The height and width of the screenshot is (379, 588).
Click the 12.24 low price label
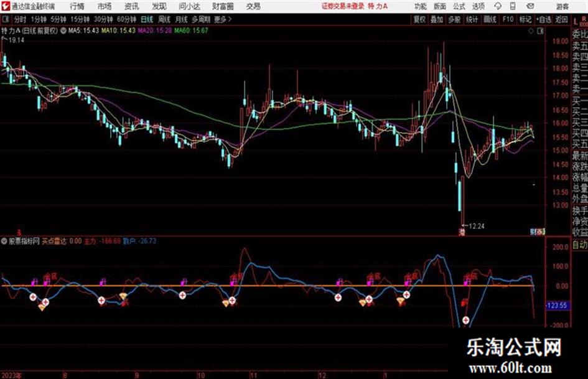coord(476,226)
